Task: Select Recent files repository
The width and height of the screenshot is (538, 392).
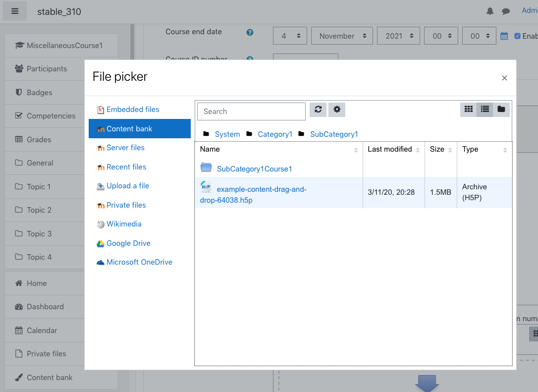Action: [140, 167]
